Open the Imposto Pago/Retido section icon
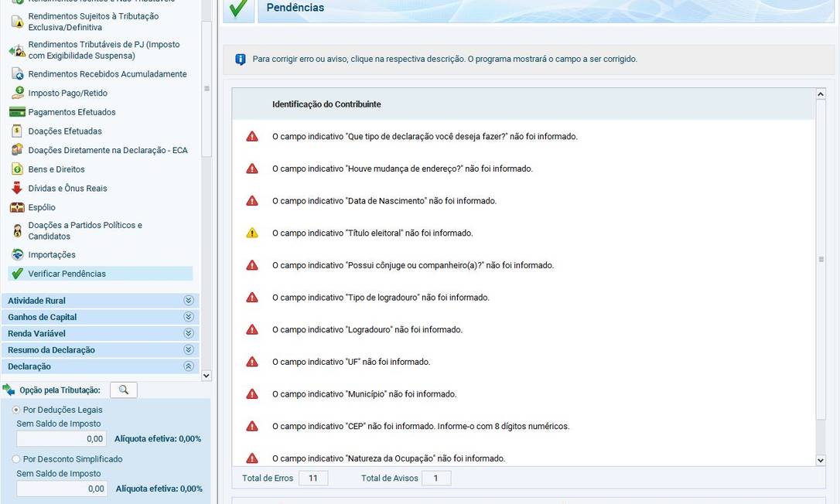Image resolution: width=840 pixels, height=504 pixels. click(19, 92)
